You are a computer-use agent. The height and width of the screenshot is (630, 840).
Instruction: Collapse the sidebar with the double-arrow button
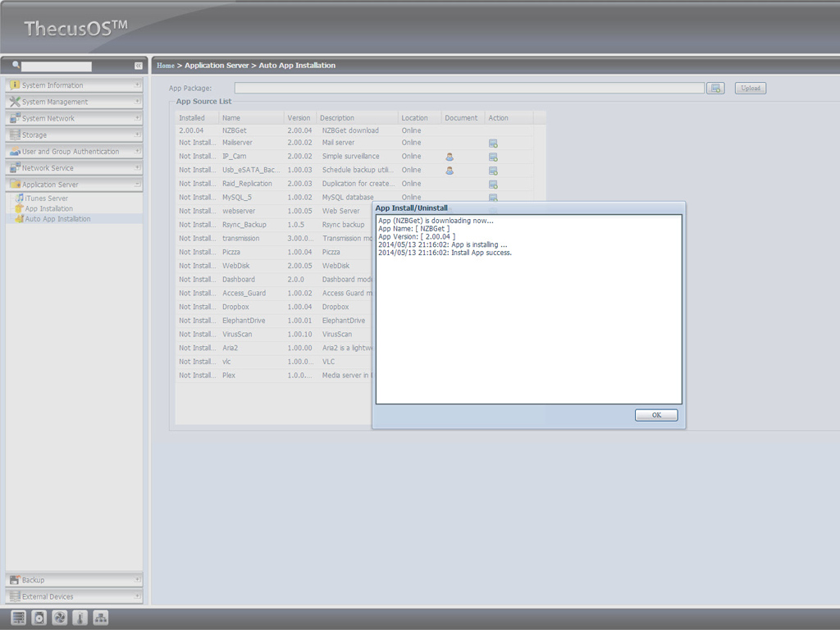coord(138,66)
